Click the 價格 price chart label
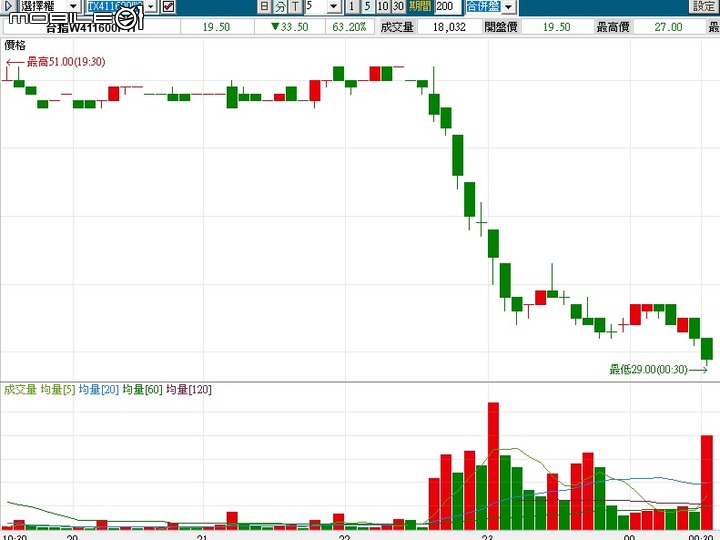Image resolution: width=720 pixels, height=540 pixels. pyautogui.click(x=15, y=45)
